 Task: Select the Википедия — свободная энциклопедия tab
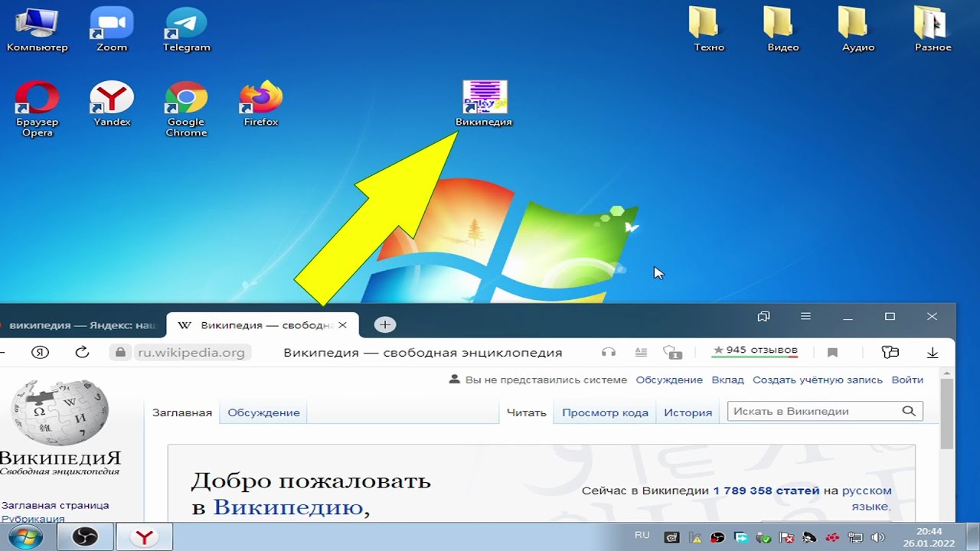pyautogui.click(x=263, y=325)
